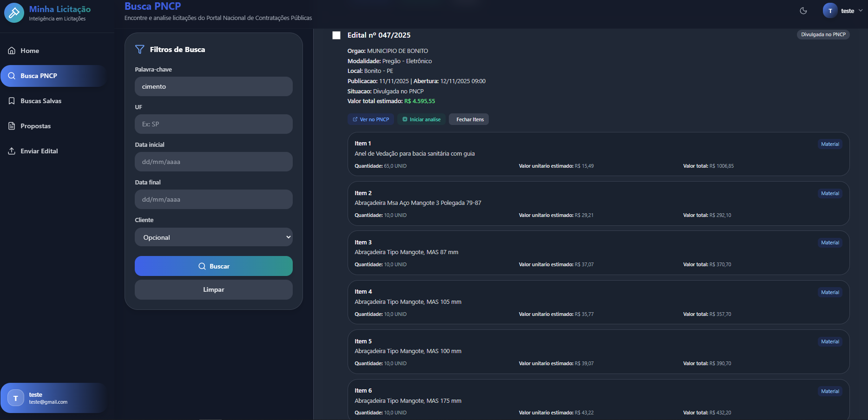Click the gear icon on Iniciar analise
The height and width of the screenshot is (420, 868).
[x=405, y=119]
